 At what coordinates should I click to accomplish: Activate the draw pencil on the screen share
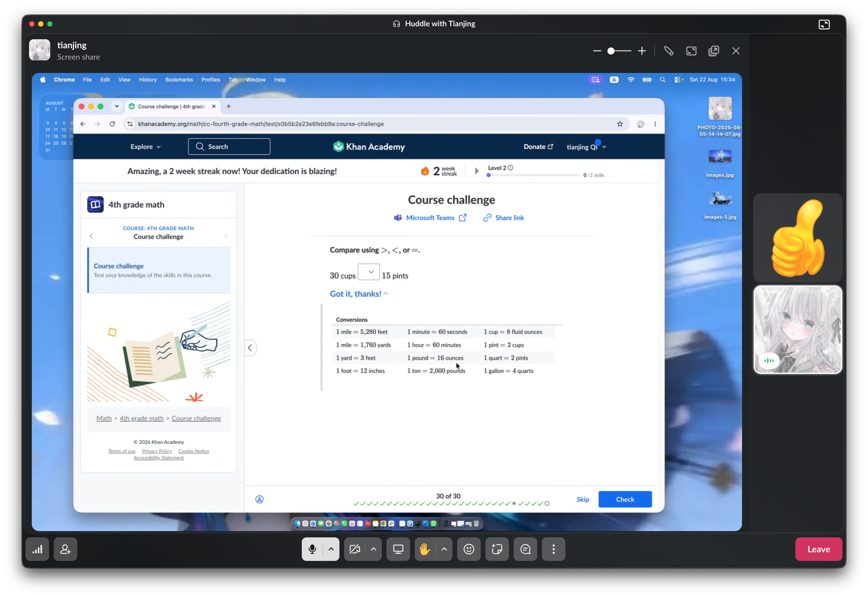point(669,51)
